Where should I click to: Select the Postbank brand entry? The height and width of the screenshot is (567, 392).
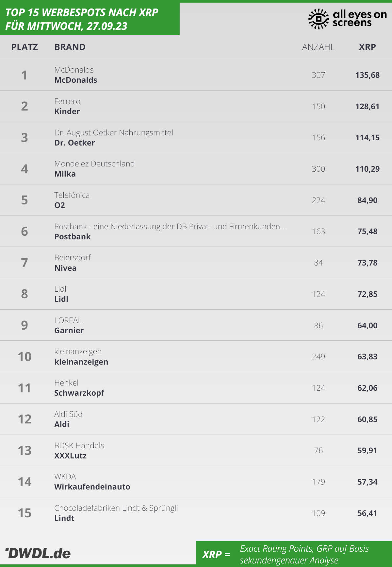pyautogui.click(x=73, y=237)
